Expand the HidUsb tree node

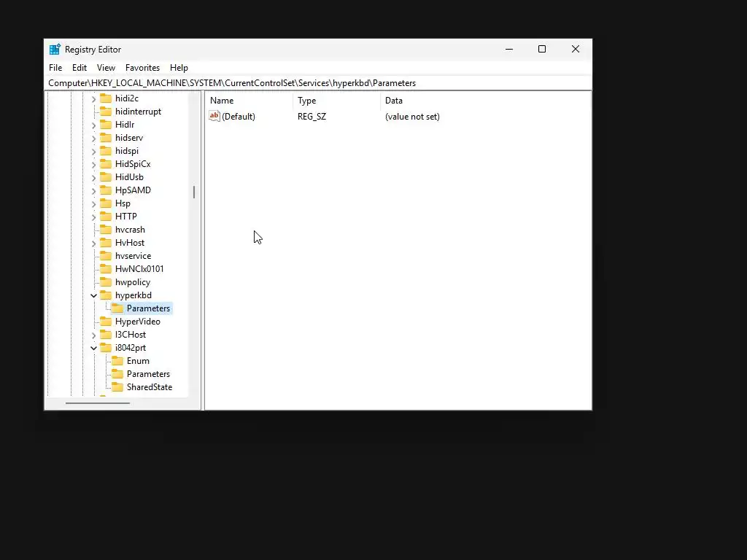pyautogui.click(x=94, y=178)
